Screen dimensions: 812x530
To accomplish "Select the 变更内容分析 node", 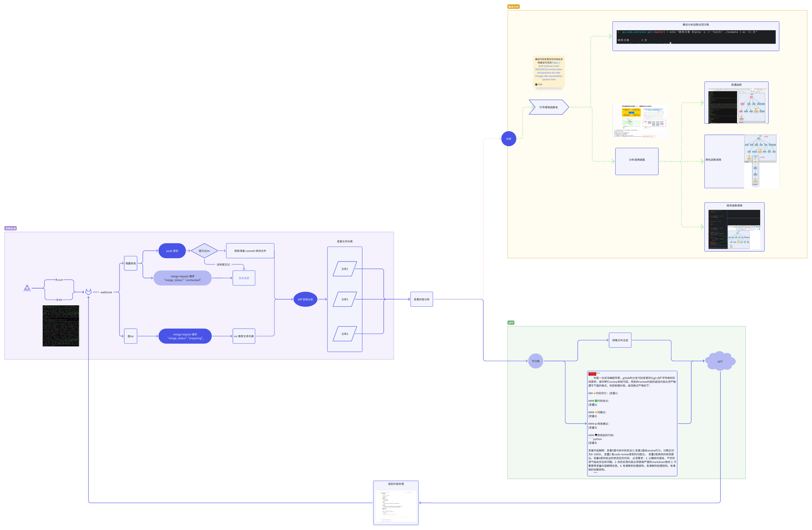I will (x=421, y=299).
